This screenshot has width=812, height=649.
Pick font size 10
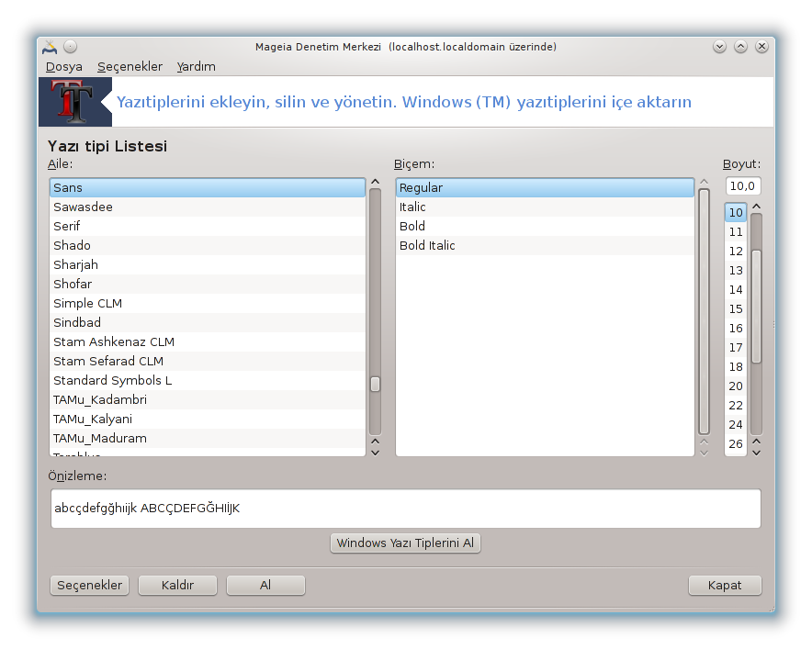(736, 213)
